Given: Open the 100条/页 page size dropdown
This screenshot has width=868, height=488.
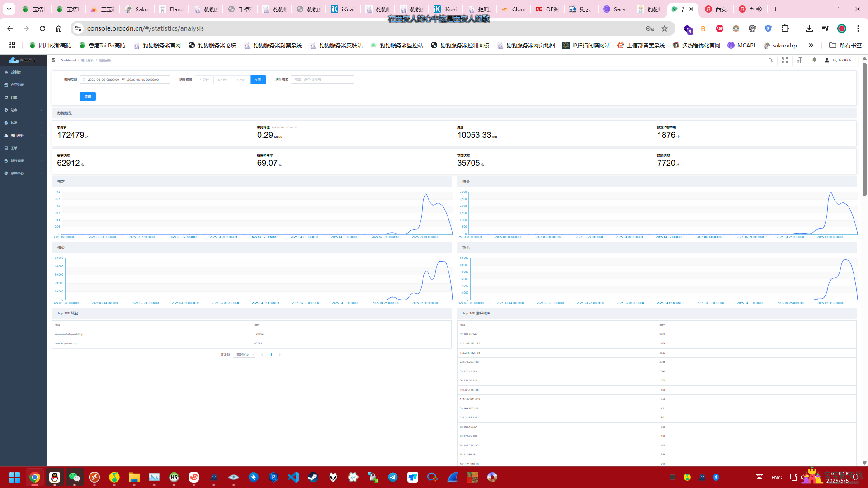Looking at the screenshot, I should coord(244,355).
